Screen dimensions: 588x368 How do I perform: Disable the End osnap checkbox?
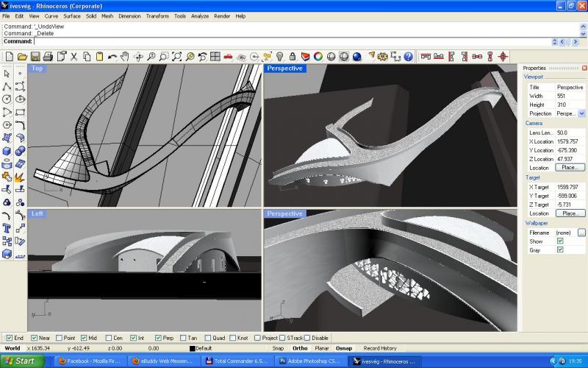pyautogui.click(x=9, y=338)
